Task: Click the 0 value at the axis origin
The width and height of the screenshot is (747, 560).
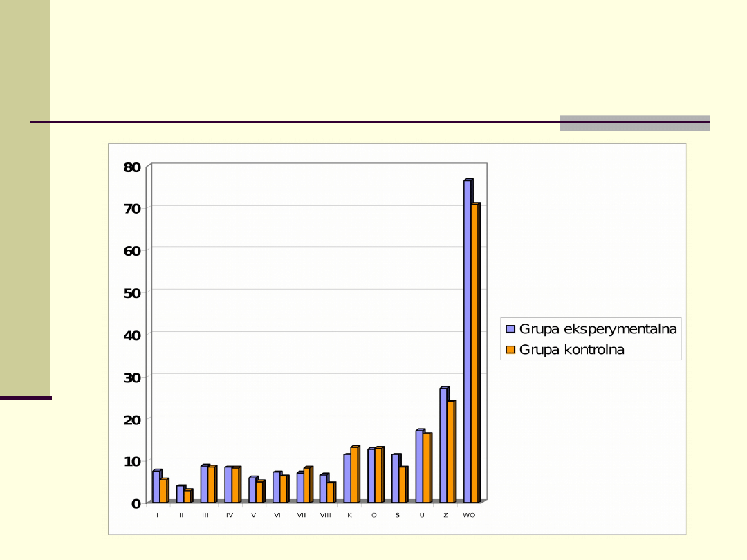Action: pos(136,503)
